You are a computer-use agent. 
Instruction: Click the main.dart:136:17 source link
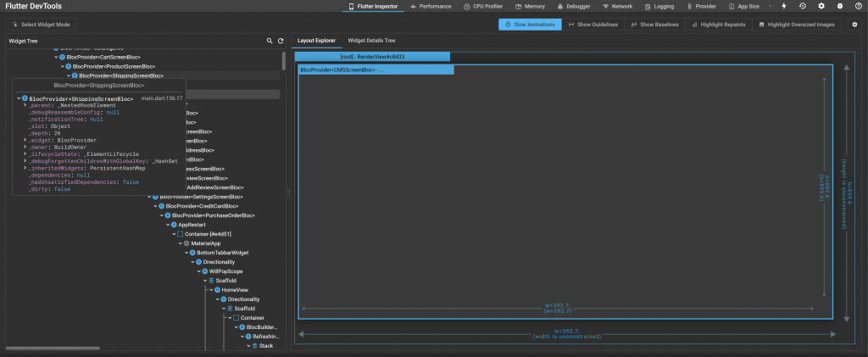coord(162,98)
